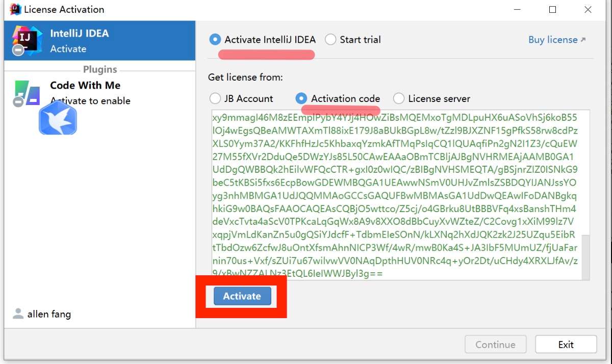Click the greyed-out Continue button
The width and height of the screenshot is (612, 364).
pyautogui.click(x=495, y=345)
